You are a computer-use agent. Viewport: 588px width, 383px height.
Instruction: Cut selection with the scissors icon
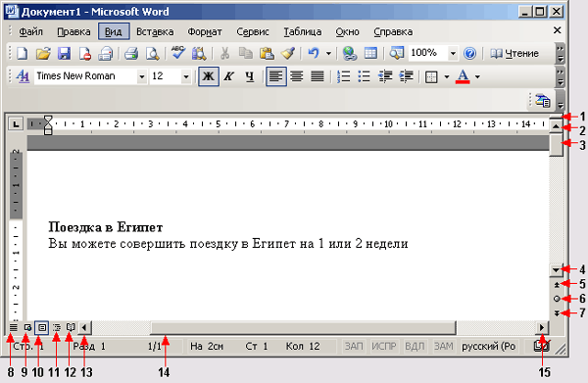(x=224, y=54)
